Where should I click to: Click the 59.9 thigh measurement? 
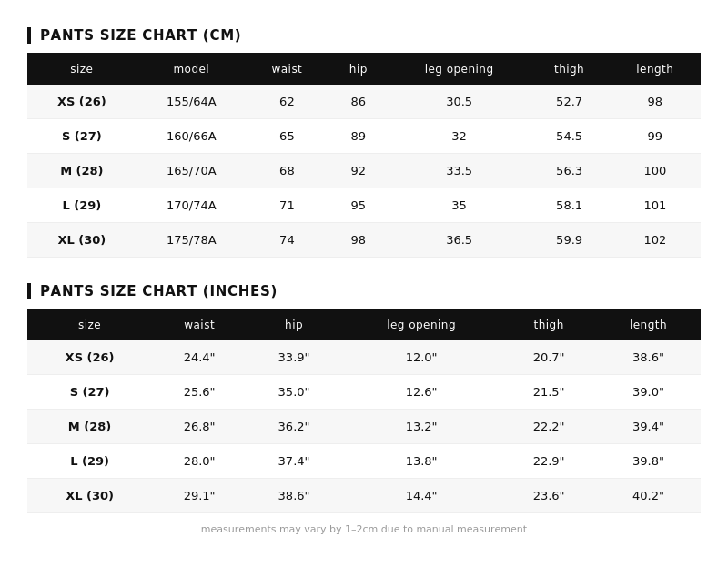[569, 240]
